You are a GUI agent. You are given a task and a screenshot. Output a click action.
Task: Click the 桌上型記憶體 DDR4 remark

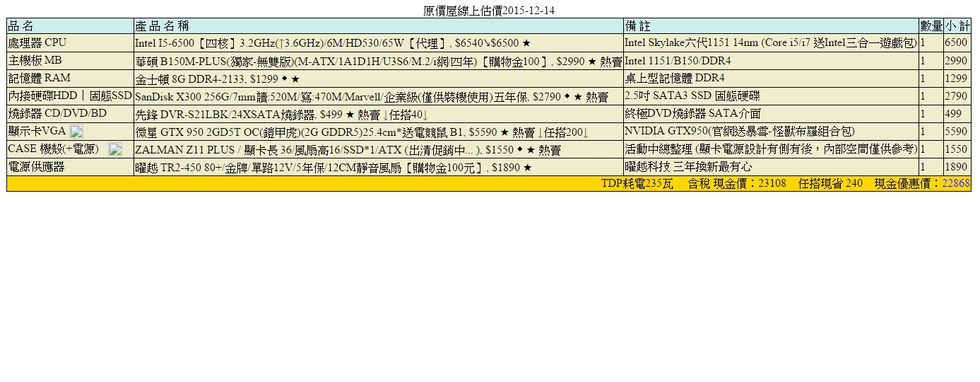[675, 79]
